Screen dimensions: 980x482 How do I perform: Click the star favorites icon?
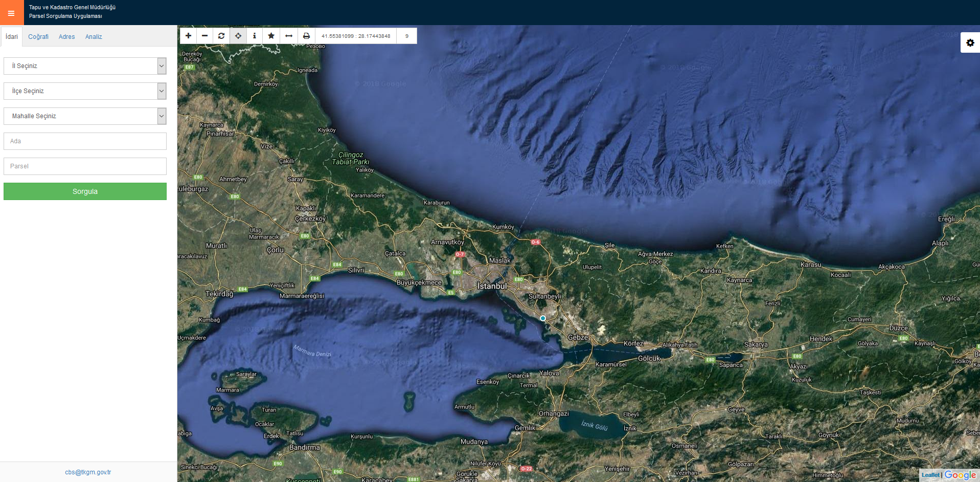tap(271, 36)
